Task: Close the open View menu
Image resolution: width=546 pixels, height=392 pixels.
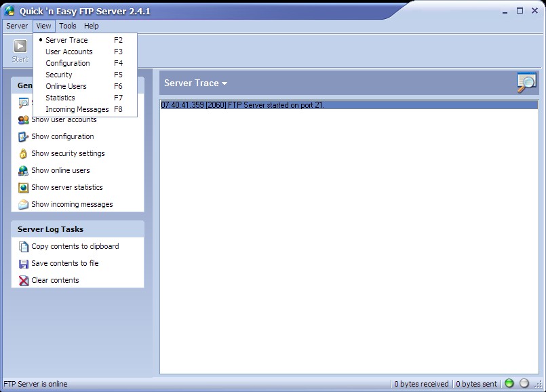Action: [43, 26]
